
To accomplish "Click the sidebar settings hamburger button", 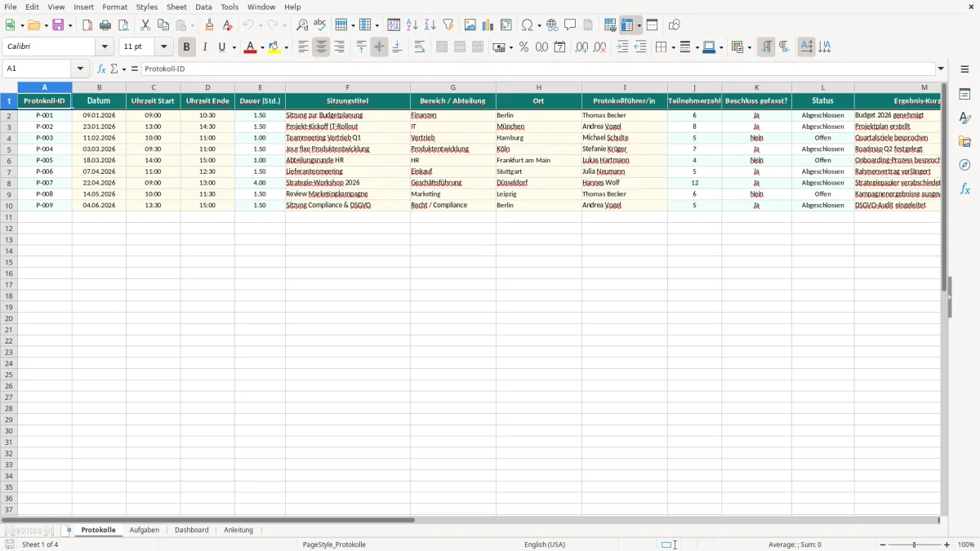I will point(964,69).
